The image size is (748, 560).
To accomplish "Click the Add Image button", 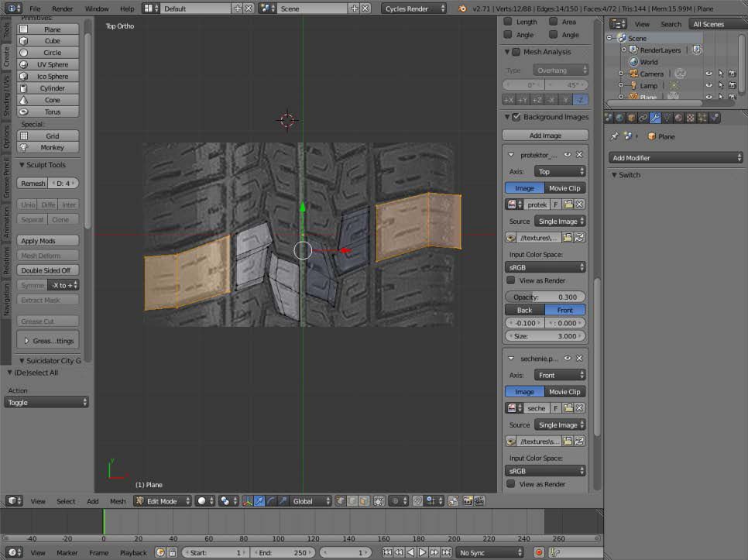I will pos(545,136).
